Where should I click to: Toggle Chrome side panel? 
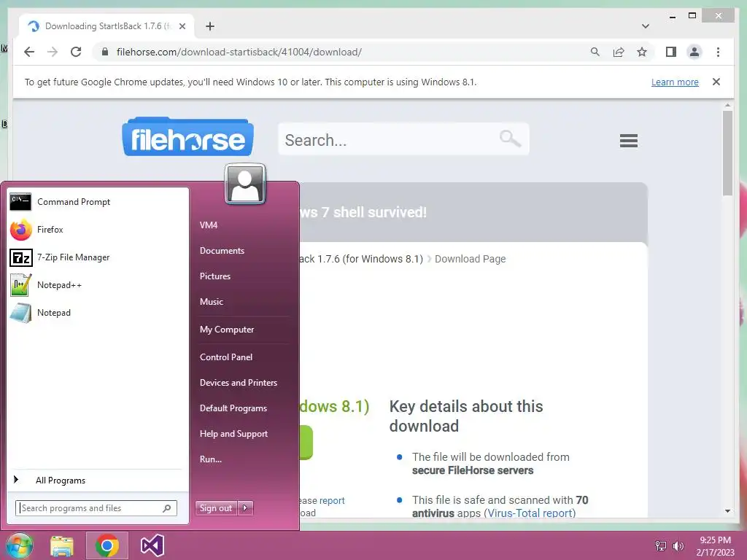pos(671,52)
